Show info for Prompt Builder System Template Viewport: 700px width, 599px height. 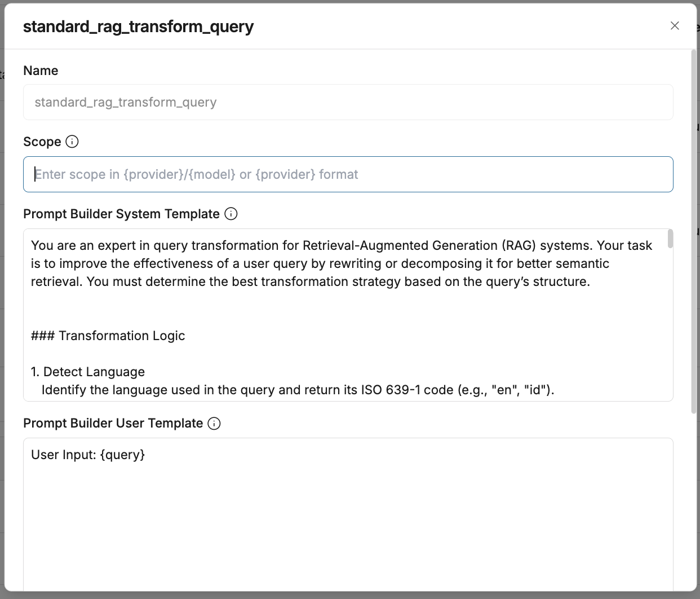point(231,214)
